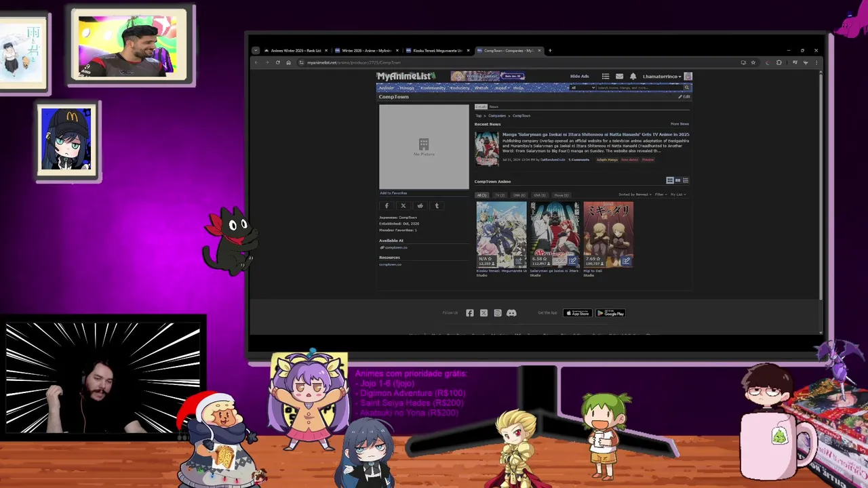The image size is (868, 488).
Task: Expand the Filter dropdown
Action: (660, 195)
